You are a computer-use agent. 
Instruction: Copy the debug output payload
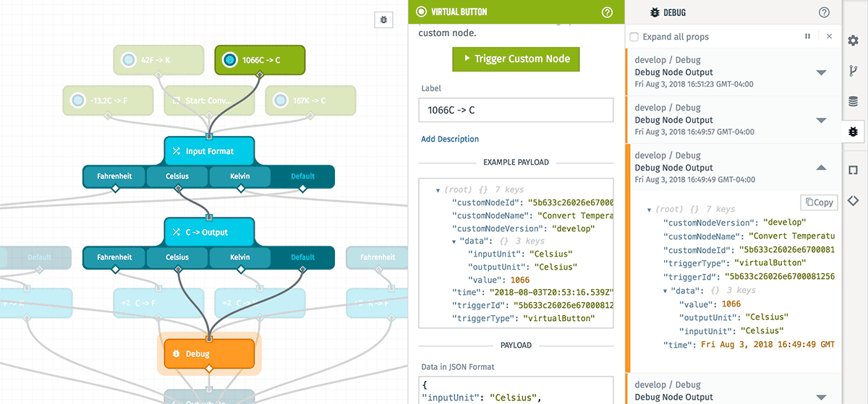[x=819, y=202]
